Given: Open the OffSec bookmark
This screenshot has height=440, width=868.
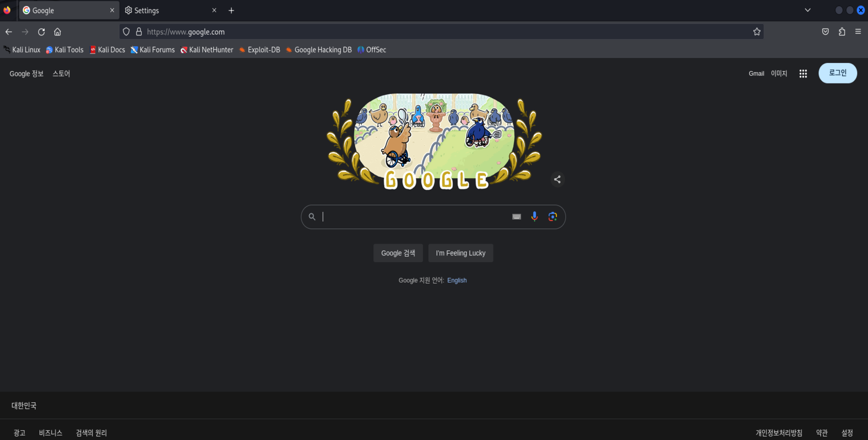Looking at the screenshot, I should 372,50.
